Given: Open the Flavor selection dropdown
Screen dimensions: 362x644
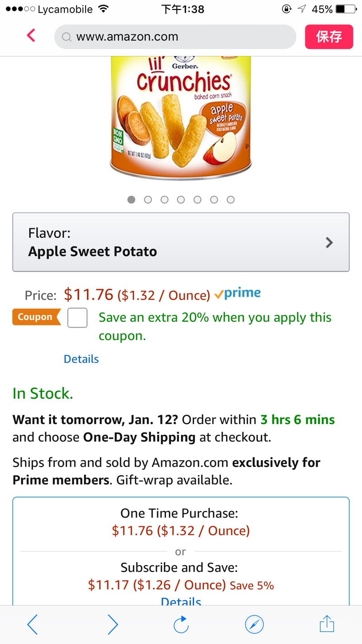Looking at the screenshot, I should (x=181, y=242).
